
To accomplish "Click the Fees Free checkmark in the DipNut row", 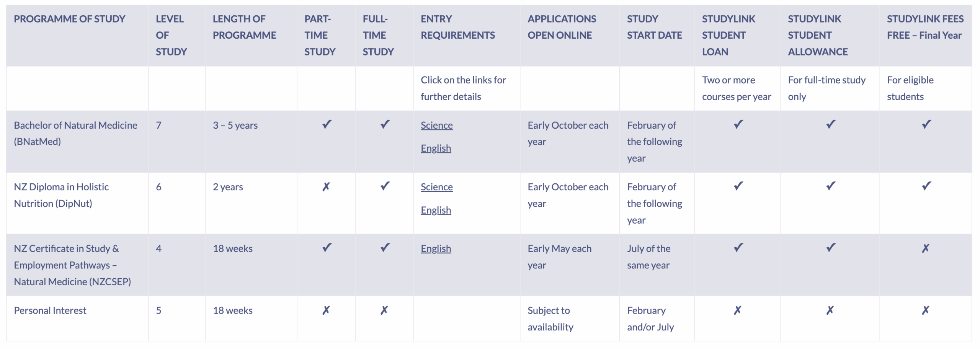I will [926, 186].
